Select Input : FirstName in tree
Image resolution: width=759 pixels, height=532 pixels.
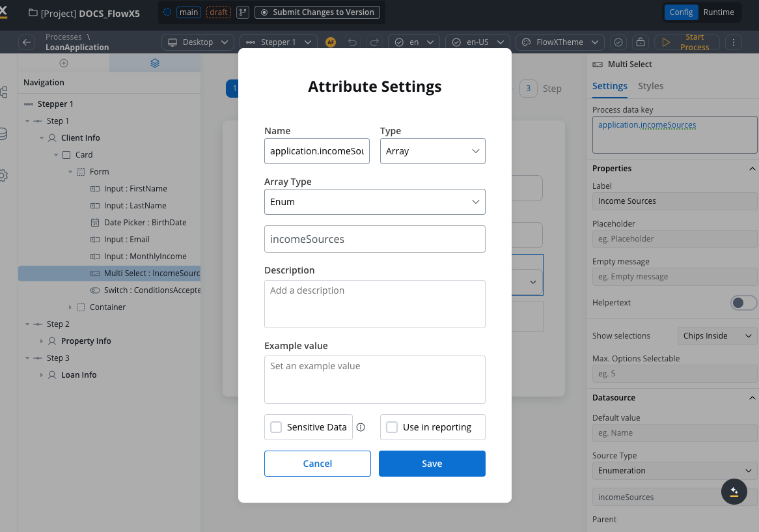click(109, 189)
